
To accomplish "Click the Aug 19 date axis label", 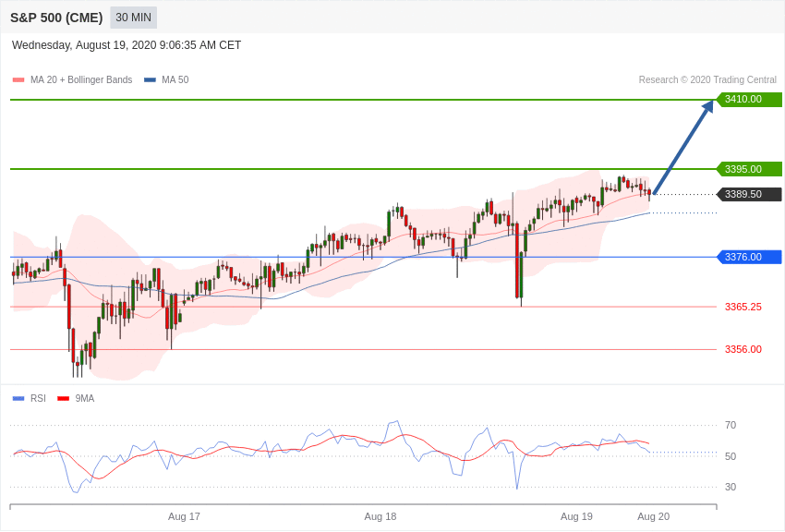I will (576, 516).
